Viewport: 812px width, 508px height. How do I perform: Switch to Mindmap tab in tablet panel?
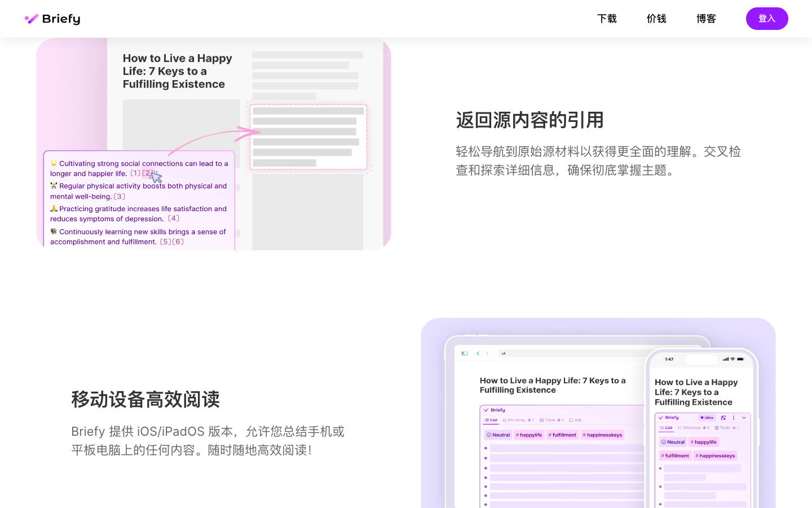coord(518,420)
